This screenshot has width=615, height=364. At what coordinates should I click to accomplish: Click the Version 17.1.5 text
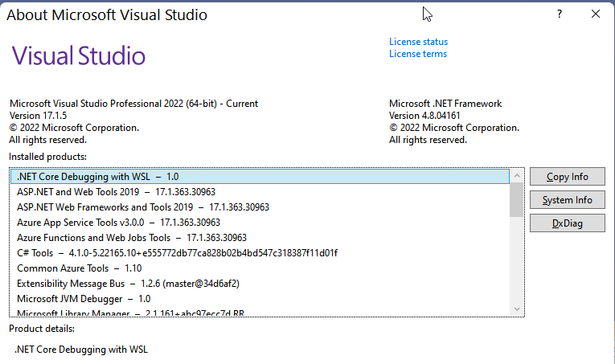point(38,116)
